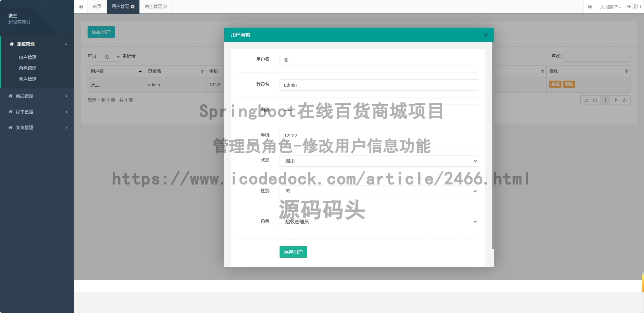Click the 删除 button for 张三
This screenshot has height=313, width=644.
point(569,84)
